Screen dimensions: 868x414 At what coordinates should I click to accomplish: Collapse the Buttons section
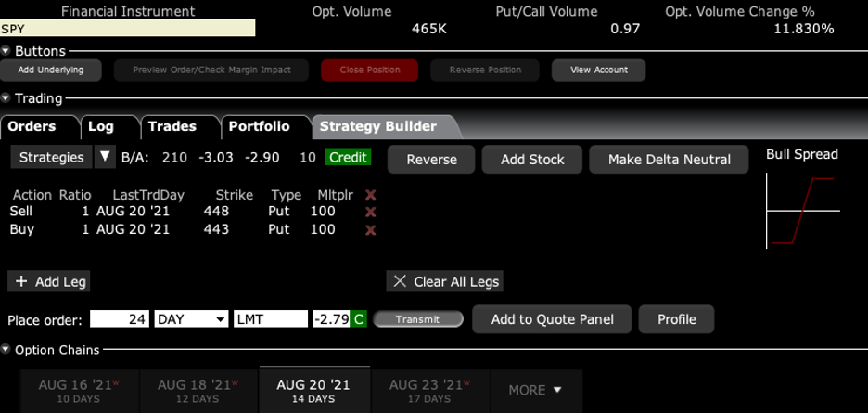pos(6,51)
